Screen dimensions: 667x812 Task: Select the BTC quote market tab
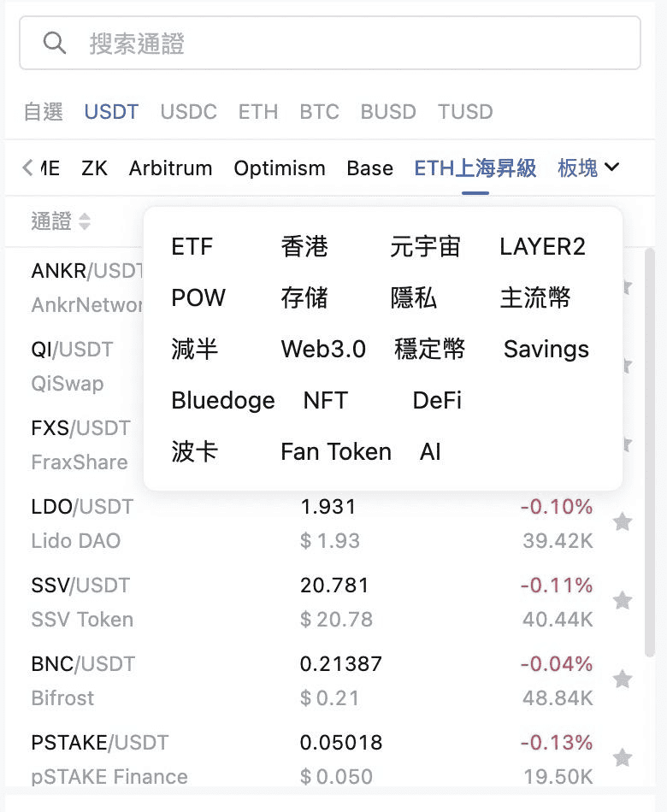coord(319,112)
